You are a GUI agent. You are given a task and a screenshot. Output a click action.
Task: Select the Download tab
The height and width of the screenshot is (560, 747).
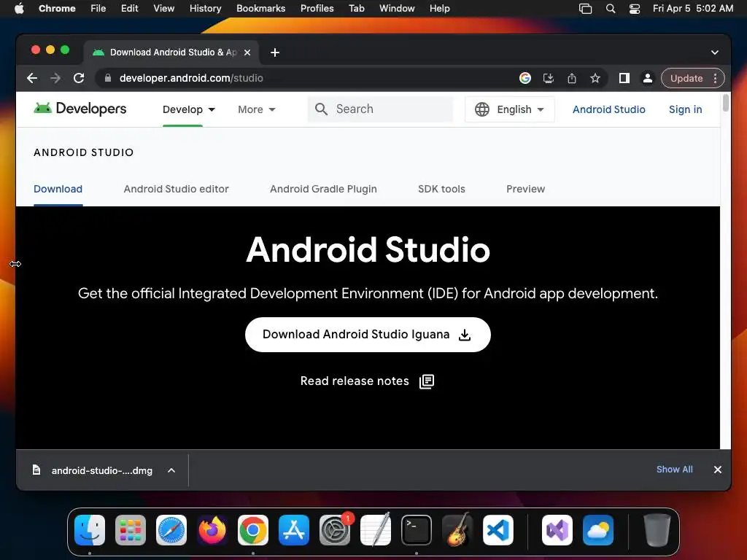click(x=58, y=189)
